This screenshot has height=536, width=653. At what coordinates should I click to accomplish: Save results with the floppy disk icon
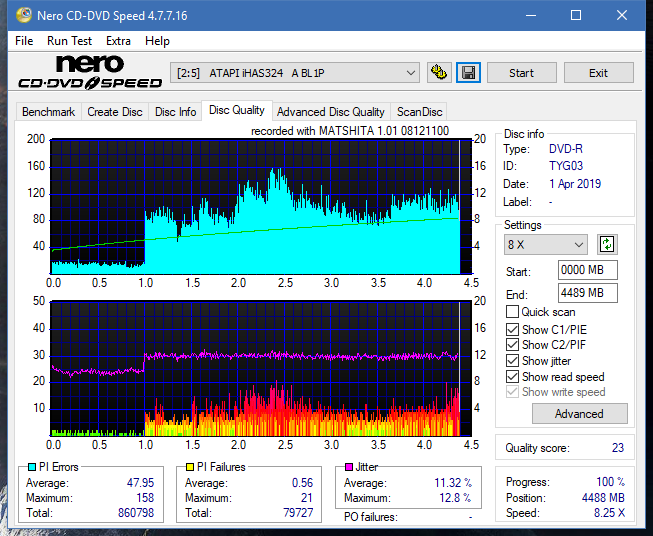click(468, 73)
